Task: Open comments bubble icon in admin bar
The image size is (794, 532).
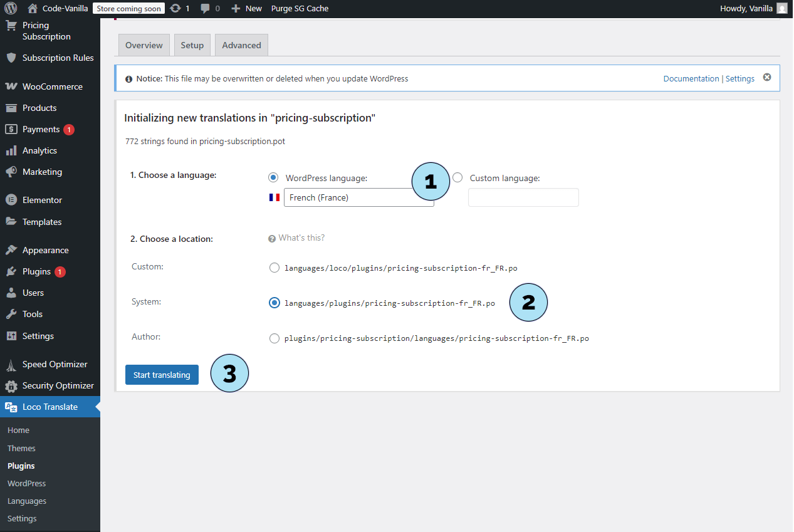Action: 205,8
